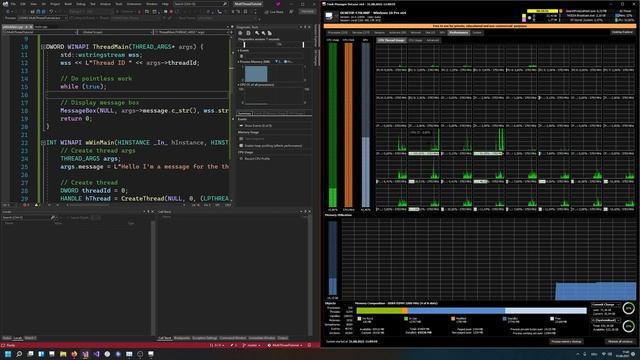Open the System/Boot dropdown
This screenshot has height=360, width=640.
pyautogui.click(x=606, y=320)
